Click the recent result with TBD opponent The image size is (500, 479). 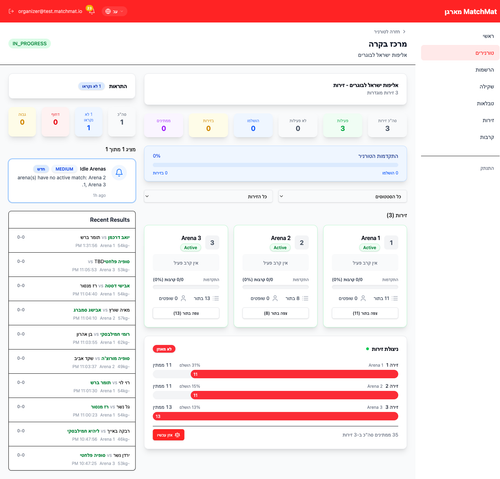(72, 265)
